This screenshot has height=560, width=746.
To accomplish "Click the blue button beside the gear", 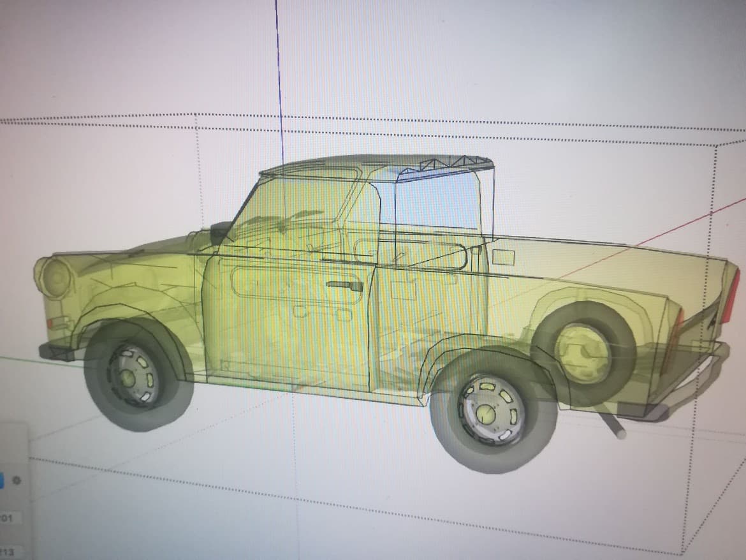I will pos(2,480).
